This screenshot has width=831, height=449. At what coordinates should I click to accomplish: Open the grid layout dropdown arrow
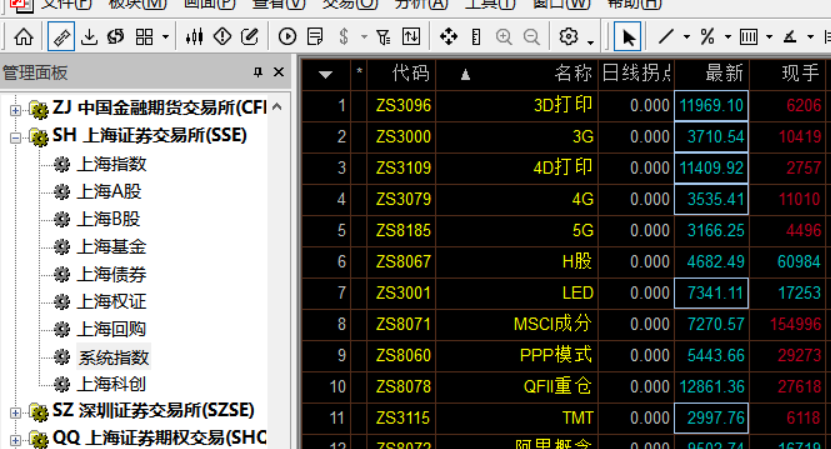click(165, 37)
